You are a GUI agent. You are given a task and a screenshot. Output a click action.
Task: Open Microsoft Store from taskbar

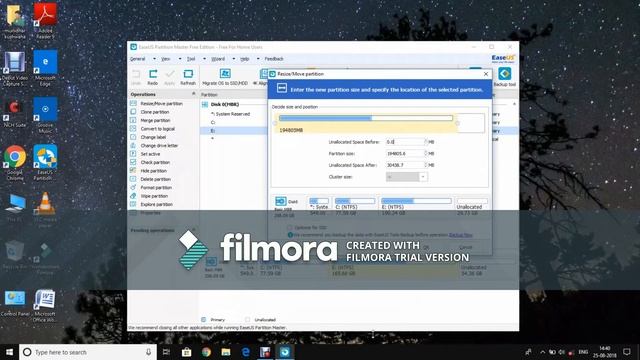[187, 352]
